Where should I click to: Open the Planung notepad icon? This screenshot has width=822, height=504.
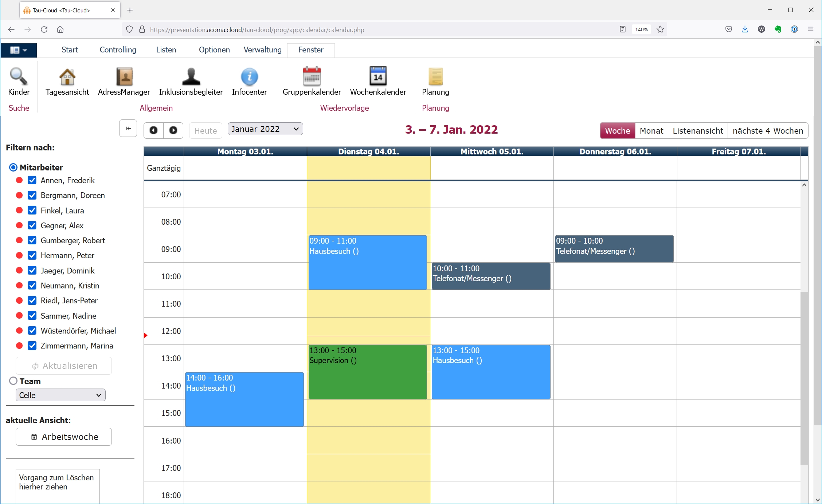click(x=435, y=77)
